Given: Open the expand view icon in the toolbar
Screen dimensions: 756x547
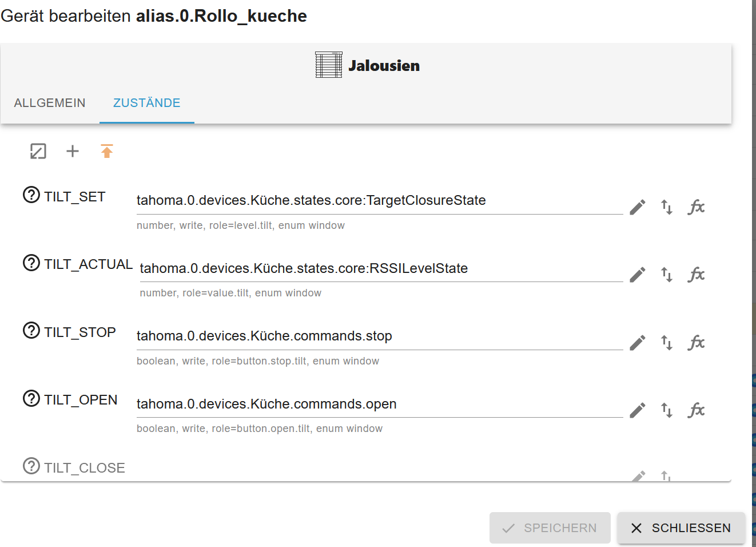Looking at the screenshot, I should pos(38,151).
